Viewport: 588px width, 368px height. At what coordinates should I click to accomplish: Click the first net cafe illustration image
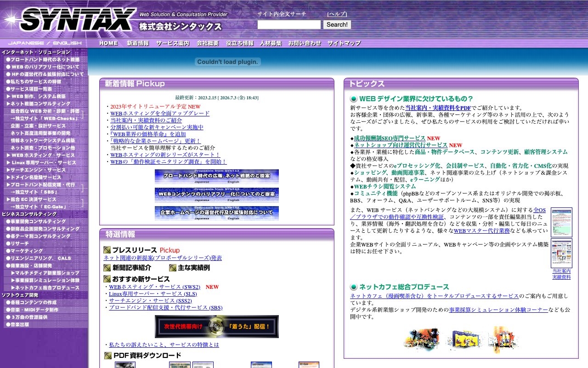pyautogui.click(x=422, y=340)
